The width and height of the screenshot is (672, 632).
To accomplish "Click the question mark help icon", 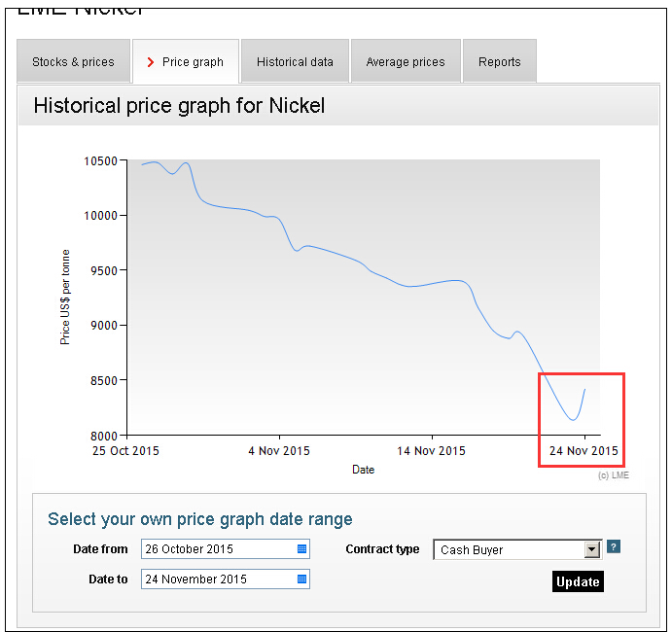I will coord(613,547).
